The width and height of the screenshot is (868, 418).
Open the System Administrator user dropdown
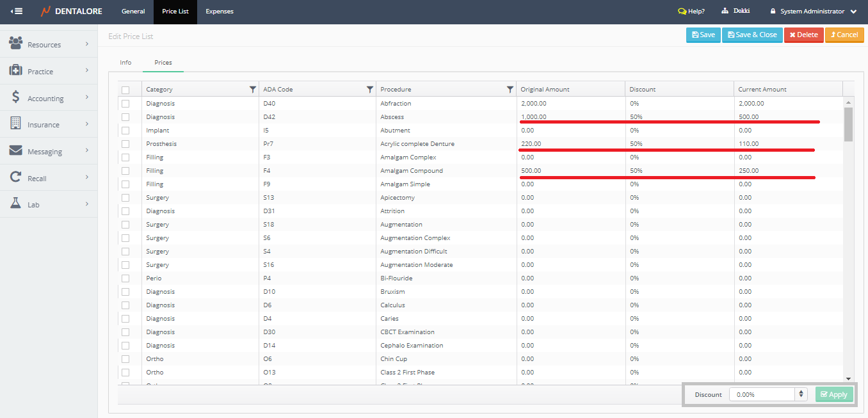pyautogui.click(x=813, y=12)
